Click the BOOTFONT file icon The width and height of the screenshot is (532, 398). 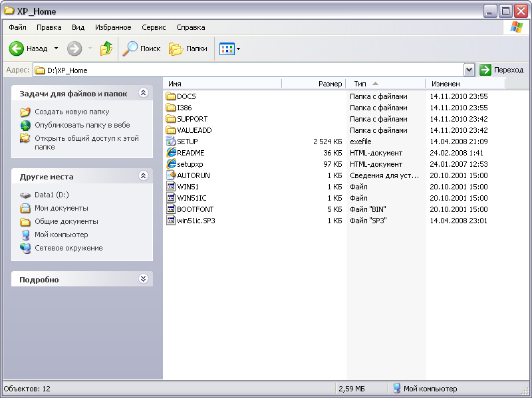pos(171,209)
